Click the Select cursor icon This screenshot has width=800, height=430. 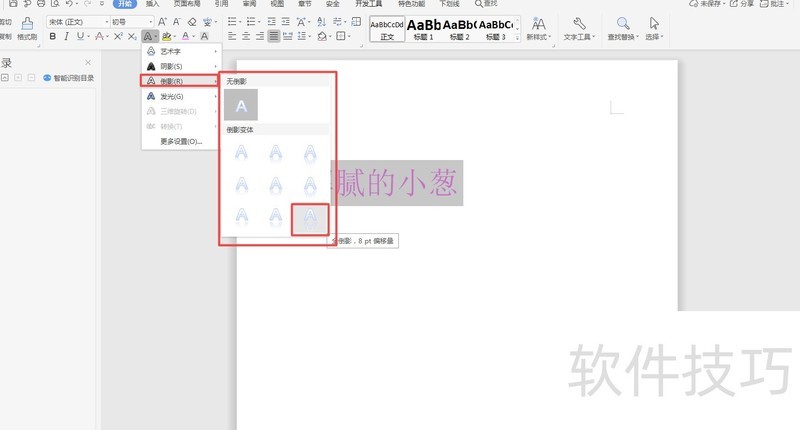(x=654, y=23)
